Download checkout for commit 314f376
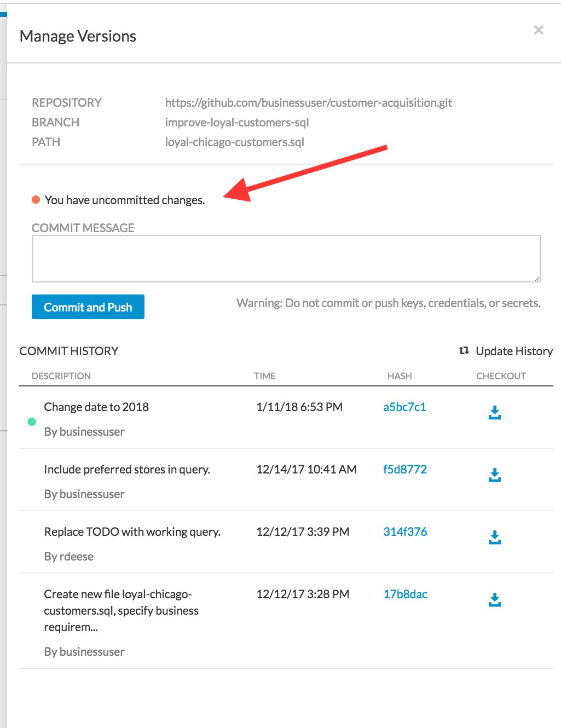 pos(495,538)
